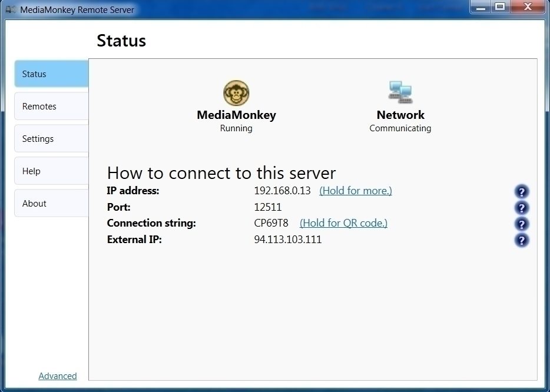Click the IP address value 192.168.0.13
This screenshot has height=392, width=550.
(x=283, y=190)
